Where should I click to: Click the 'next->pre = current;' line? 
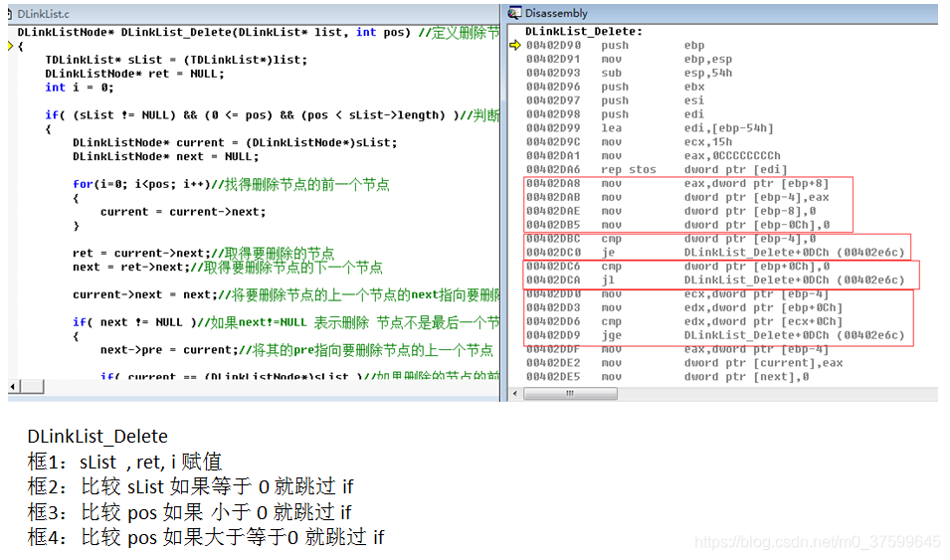pyautogui.click(x=296, y=350)
